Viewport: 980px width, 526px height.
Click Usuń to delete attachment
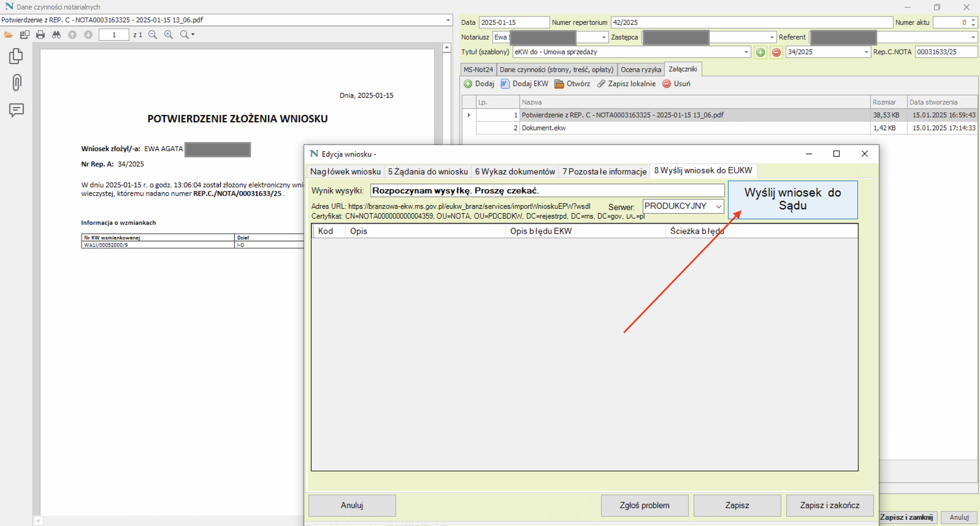tap(676, 84)
